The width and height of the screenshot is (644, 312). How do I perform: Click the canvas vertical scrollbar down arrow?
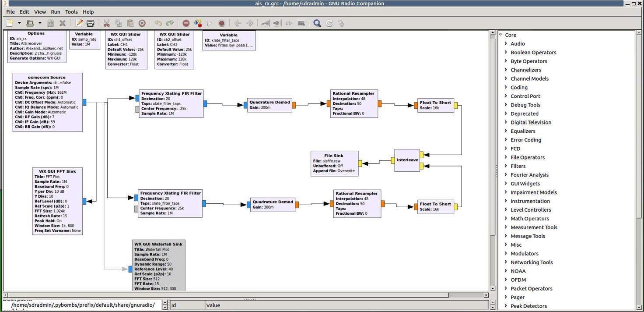point(493,288)
